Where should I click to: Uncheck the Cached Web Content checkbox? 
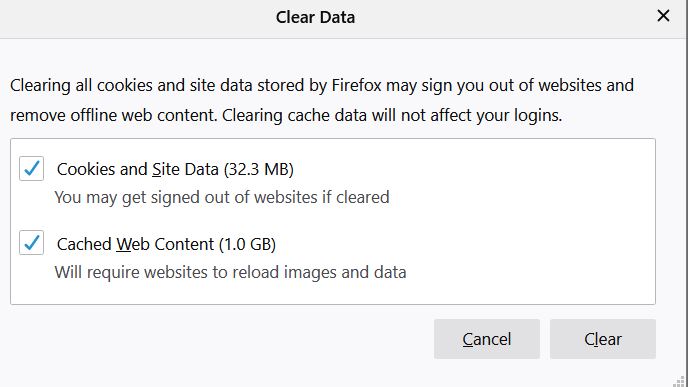pyautogui.click(x=31, y=243)
